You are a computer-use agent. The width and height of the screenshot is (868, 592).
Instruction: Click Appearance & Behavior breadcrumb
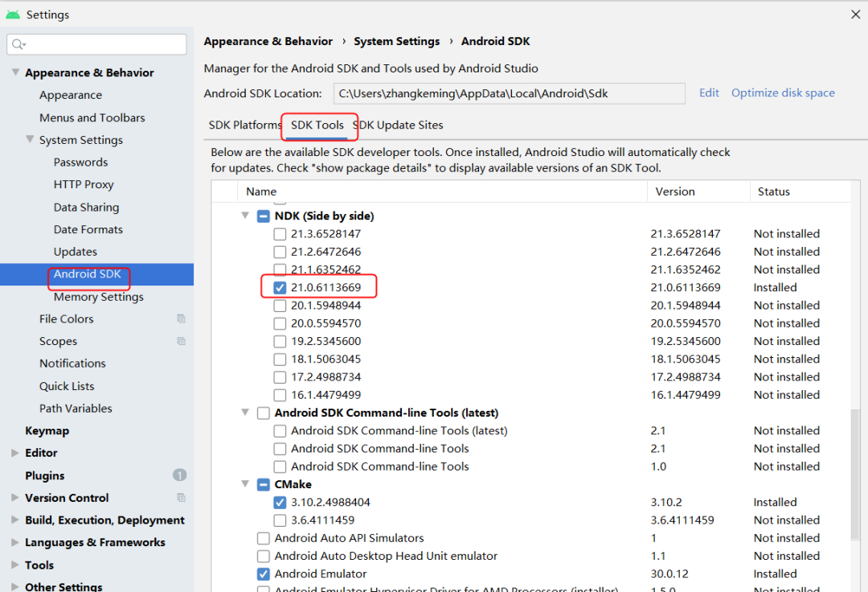point(268,42)
